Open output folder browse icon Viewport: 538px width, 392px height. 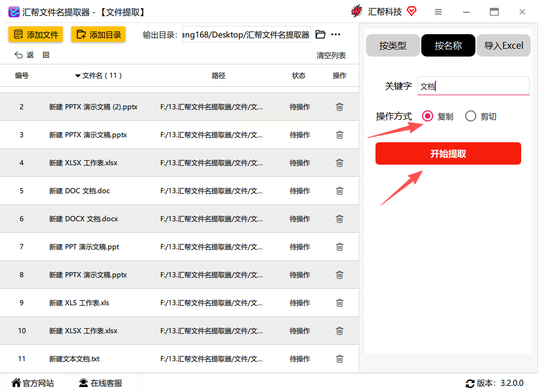coord(320,34)
